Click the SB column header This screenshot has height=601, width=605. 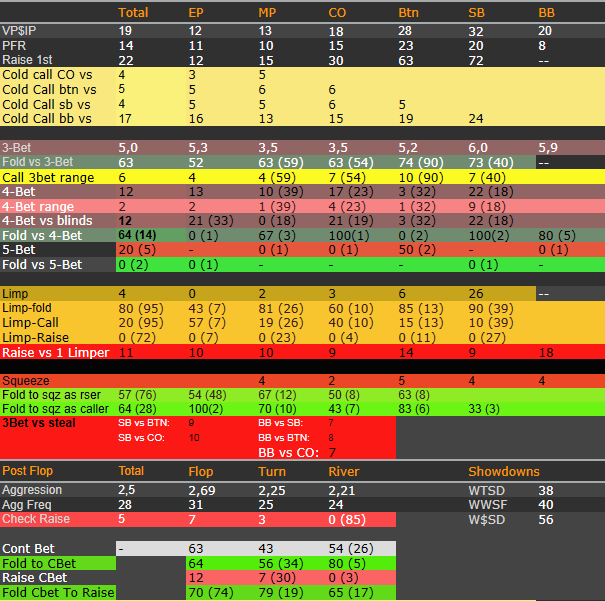coord(476,13)
